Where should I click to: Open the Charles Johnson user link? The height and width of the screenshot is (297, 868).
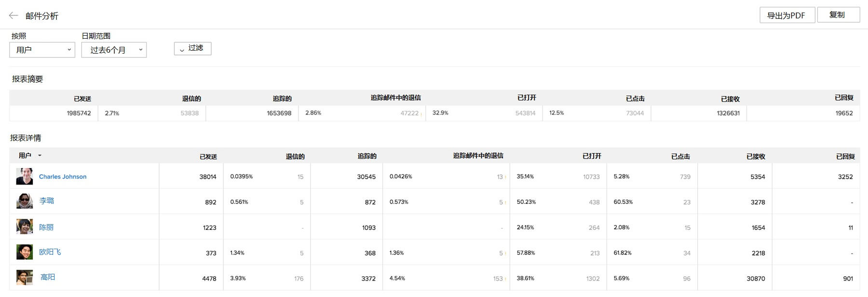[63, 177]
